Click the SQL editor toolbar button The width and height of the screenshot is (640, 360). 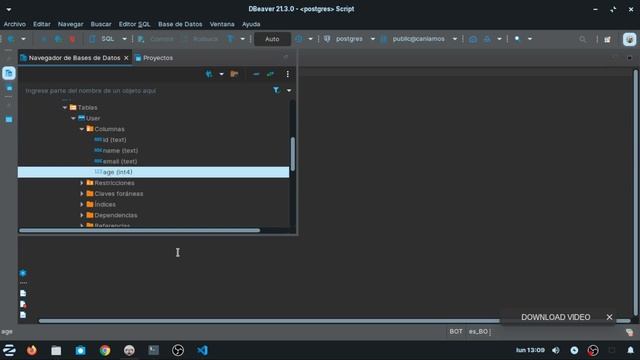[103, 39]
